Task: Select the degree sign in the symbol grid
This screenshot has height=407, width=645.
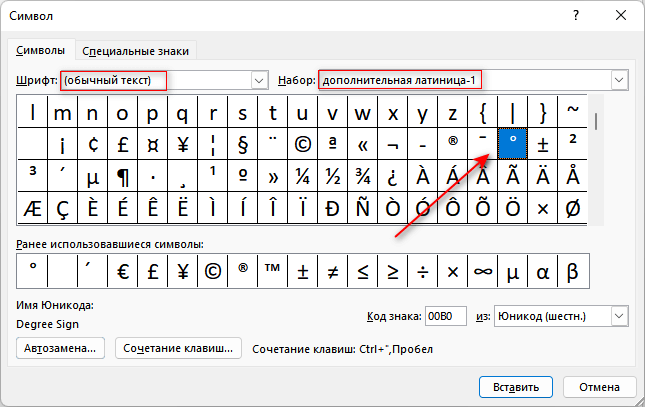Action: coord(513,143)
